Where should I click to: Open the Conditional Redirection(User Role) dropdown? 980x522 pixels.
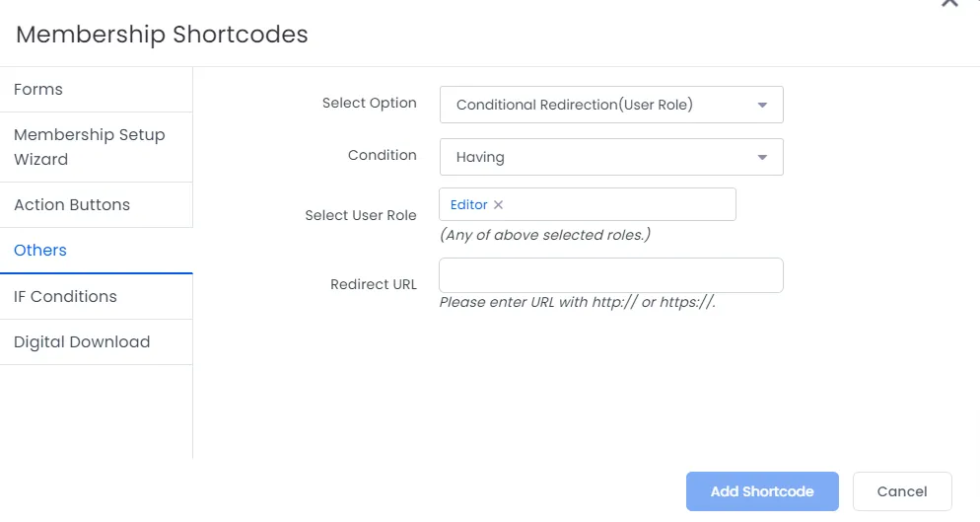pyautogui.click(x=611, y=105)
